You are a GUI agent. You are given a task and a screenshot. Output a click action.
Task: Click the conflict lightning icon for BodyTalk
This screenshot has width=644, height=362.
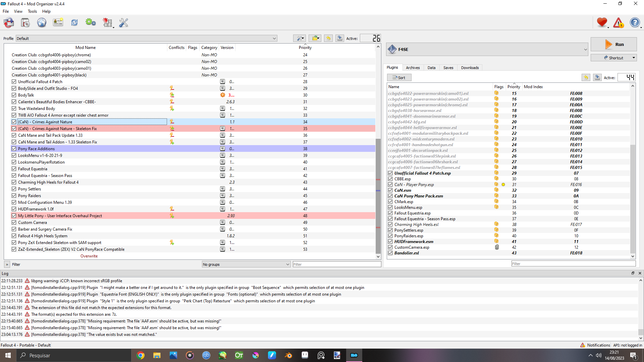[x=172, y=95]
